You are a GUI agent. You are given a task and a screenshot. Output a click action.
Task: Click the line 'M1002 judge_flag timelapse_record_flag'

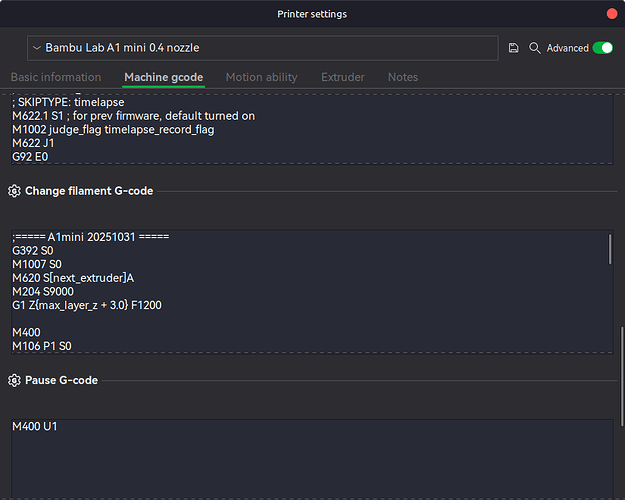coord(113,130)
